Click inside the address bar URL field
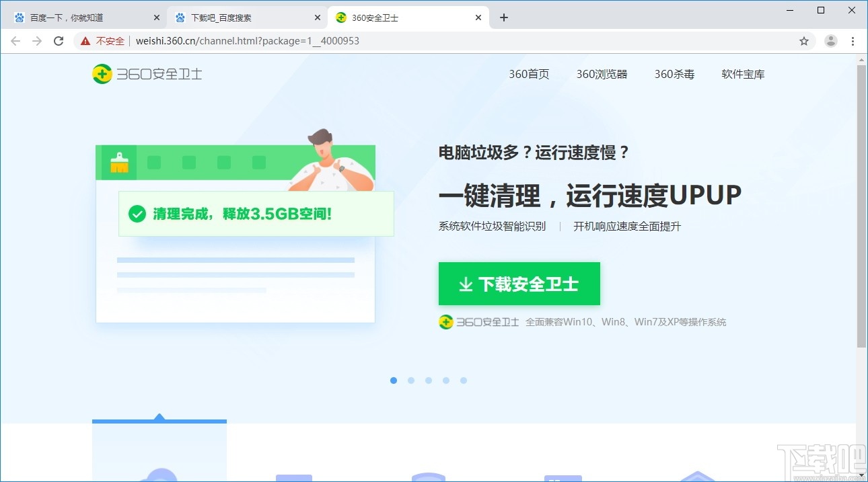Image resolution: width=868 pixels, height=482 pixels. pos(269,40)
